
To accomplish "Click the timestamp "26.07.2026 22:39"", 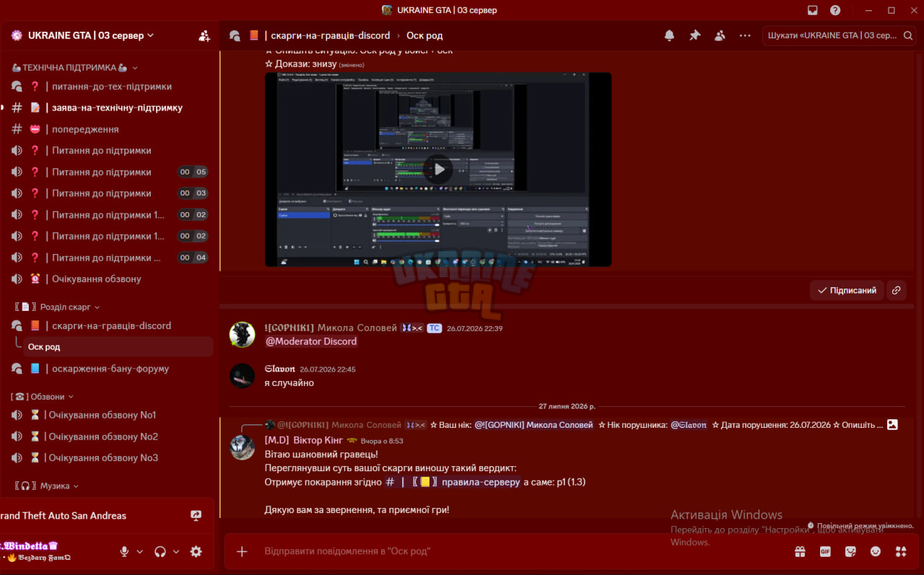I will pos(474,328).
